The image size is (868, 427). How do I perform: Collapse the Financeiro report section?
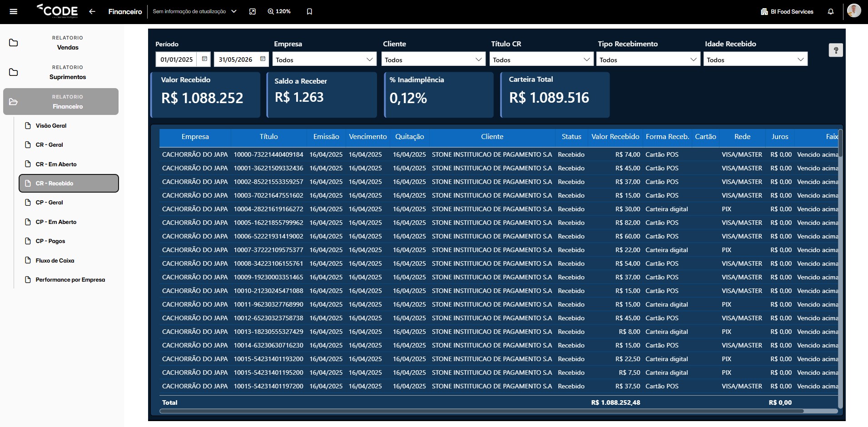(61, 102)
